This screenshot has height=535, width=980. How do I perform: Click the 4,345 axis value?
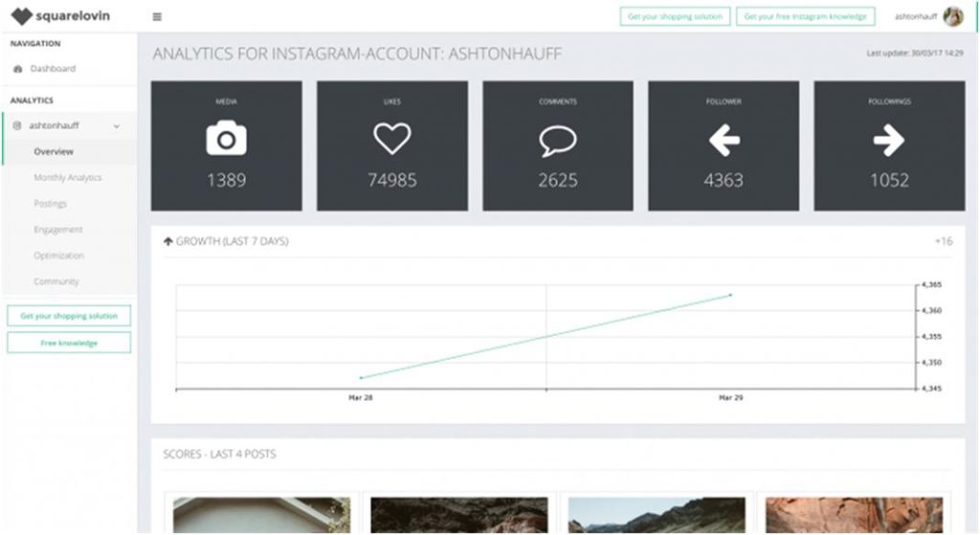click(931, 389)
